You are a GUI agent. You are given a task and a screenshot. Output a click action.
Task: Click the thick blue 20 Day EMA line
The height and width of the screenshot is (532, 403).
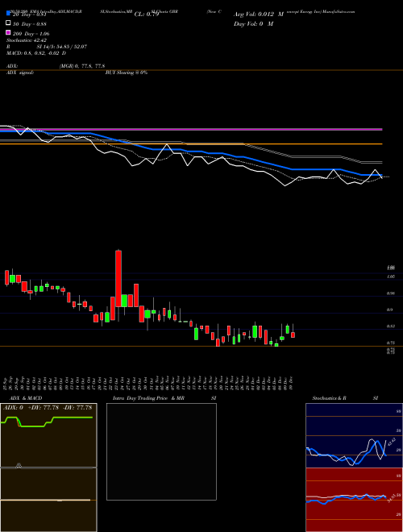click(x=191, y=152)
